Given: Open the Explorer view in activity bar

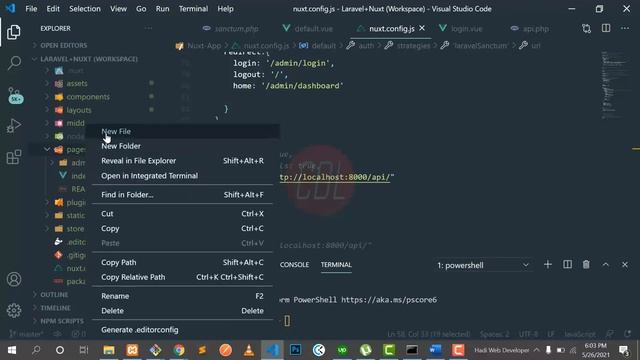Looking at the screenshot, I should point(14,32).
